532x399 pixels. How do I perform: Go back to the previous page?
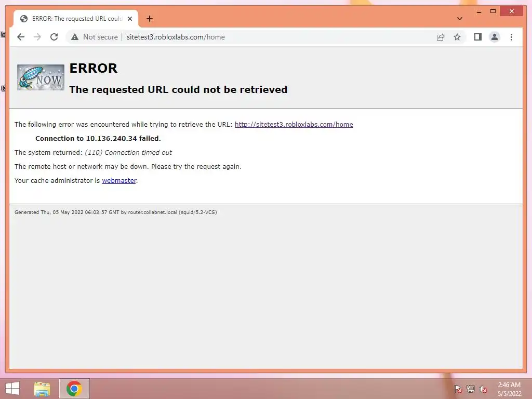pos(21,37)
